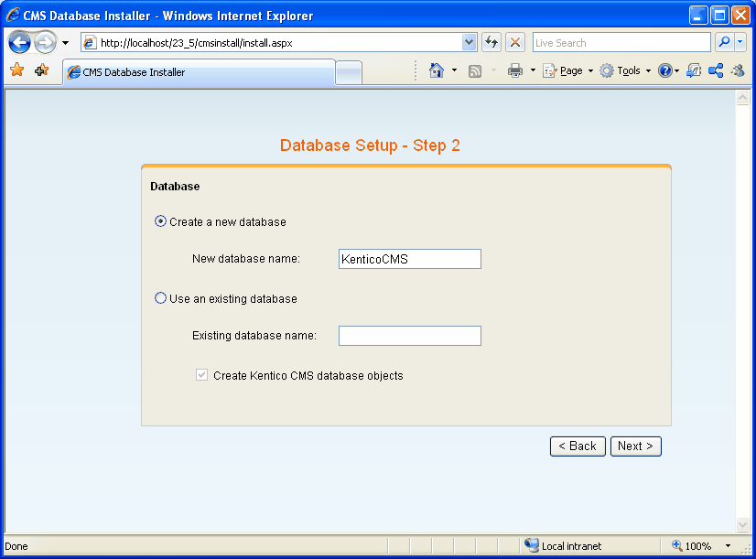Click the New database name field
The image size is (756, 559).
410,259
